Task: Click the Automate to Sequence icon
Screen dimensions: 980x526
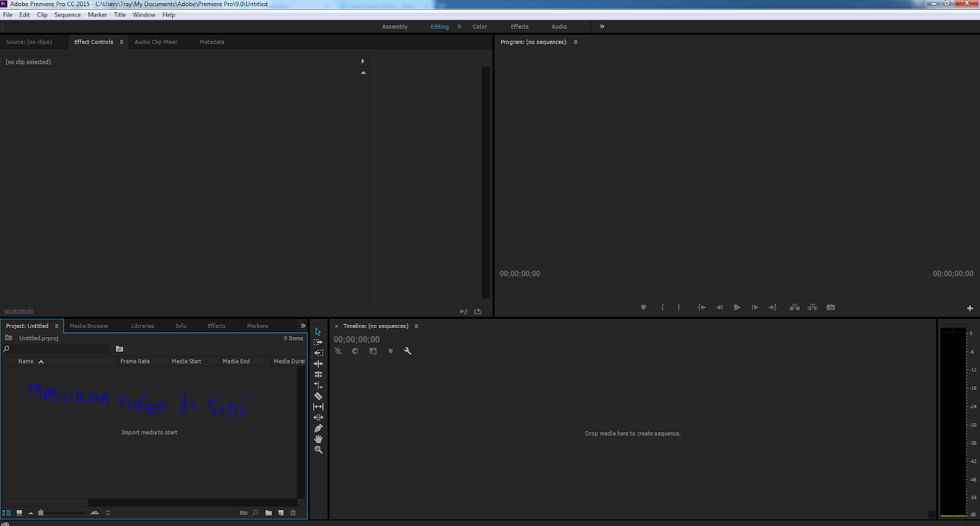Action: (244, 513)
